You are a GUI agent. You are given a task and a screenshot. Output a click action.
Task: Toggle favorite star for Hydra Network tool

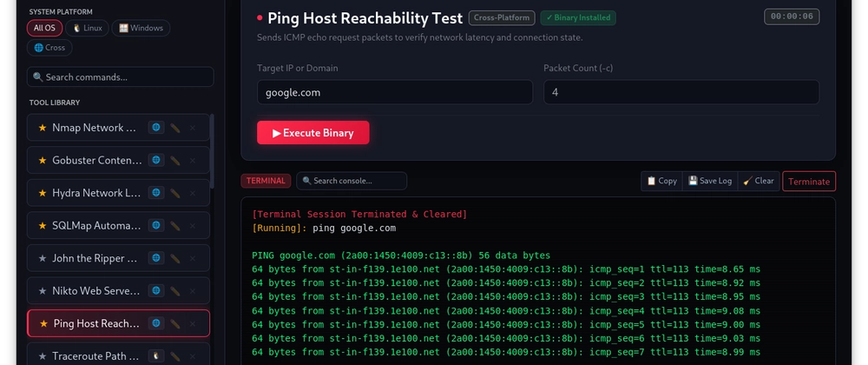pos(42,193)
